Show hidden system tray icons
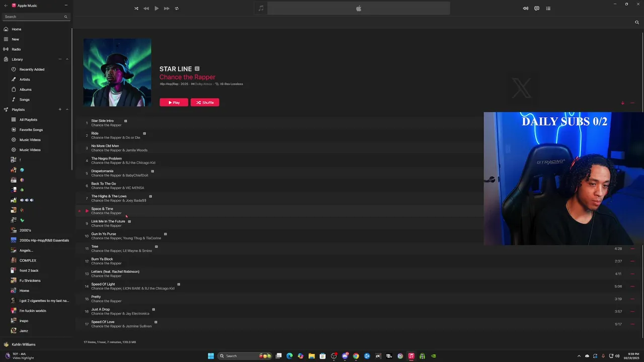Screen dimensions: 644x362 pos(580,356)
